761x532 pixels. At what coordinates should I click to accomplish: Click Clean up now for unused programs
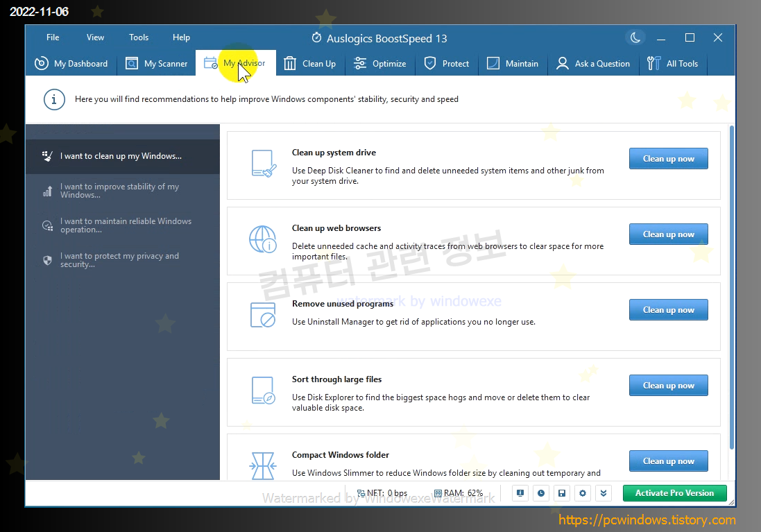coord(668,309)
